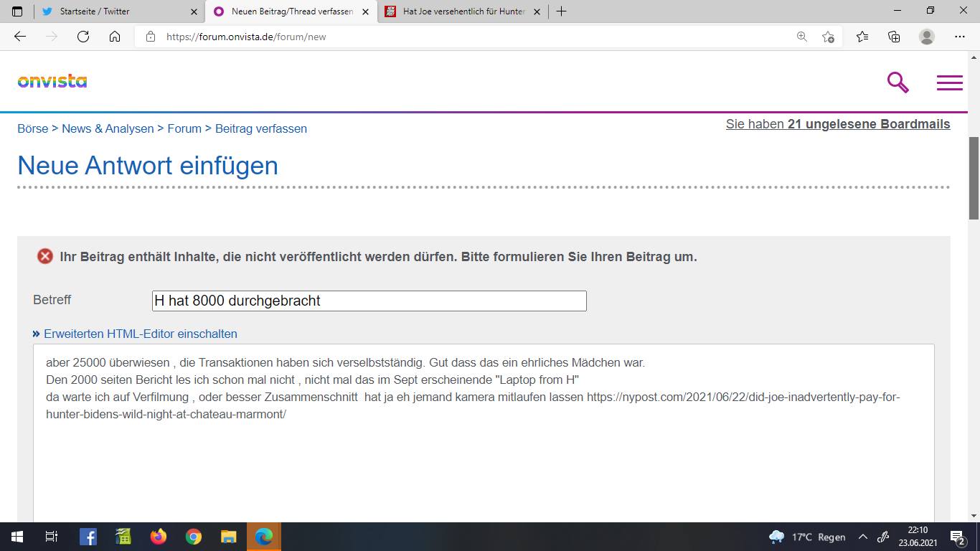This screenshot has height=551, width=980.
Task: Reload the current page
Action: (x=84, y=37)
